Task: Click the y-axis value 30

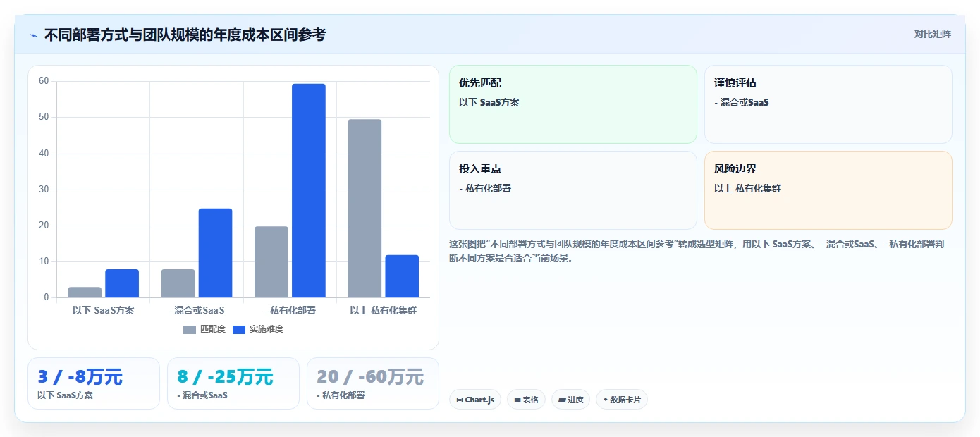Action: coord(44,190)
